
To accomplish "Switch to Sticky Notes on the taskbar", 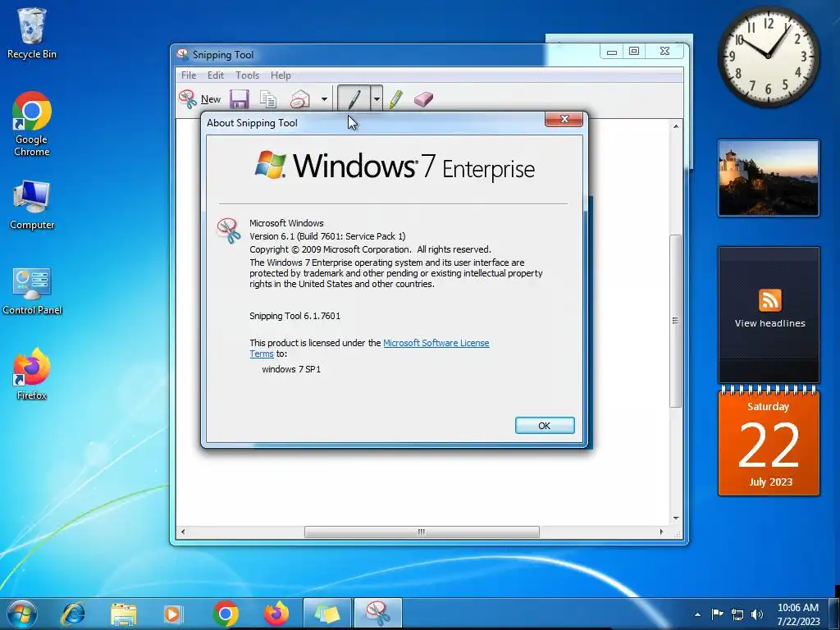I will [326, 614].
